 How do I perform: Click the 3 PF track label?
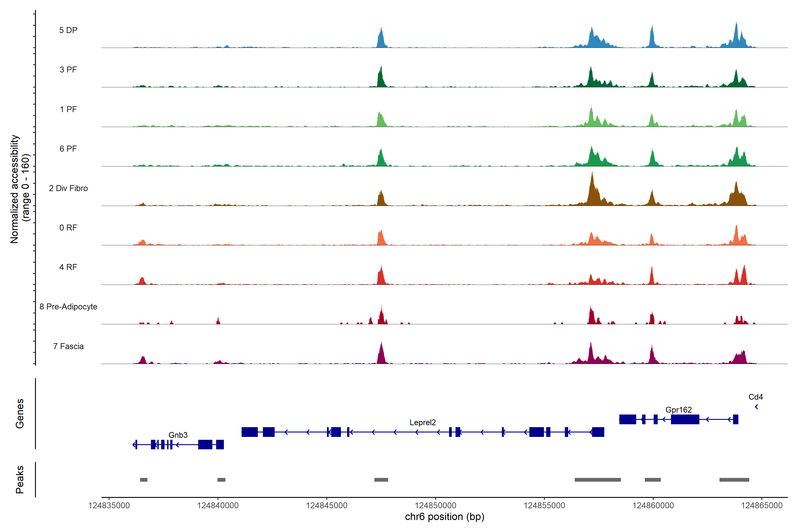point(68,70)
